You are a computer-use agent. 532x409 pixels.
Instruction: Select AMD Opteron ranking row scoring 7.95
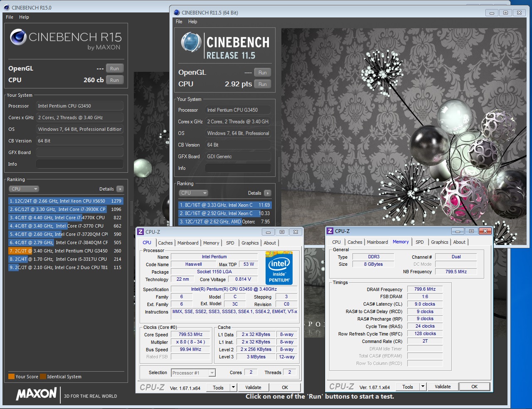coord(225,222)
